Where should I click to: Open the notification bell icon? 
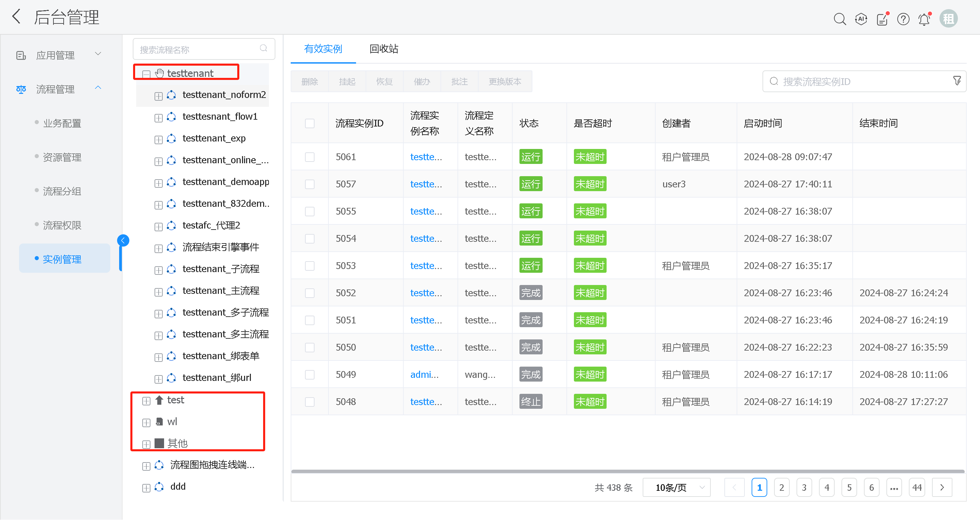[924, 19]
